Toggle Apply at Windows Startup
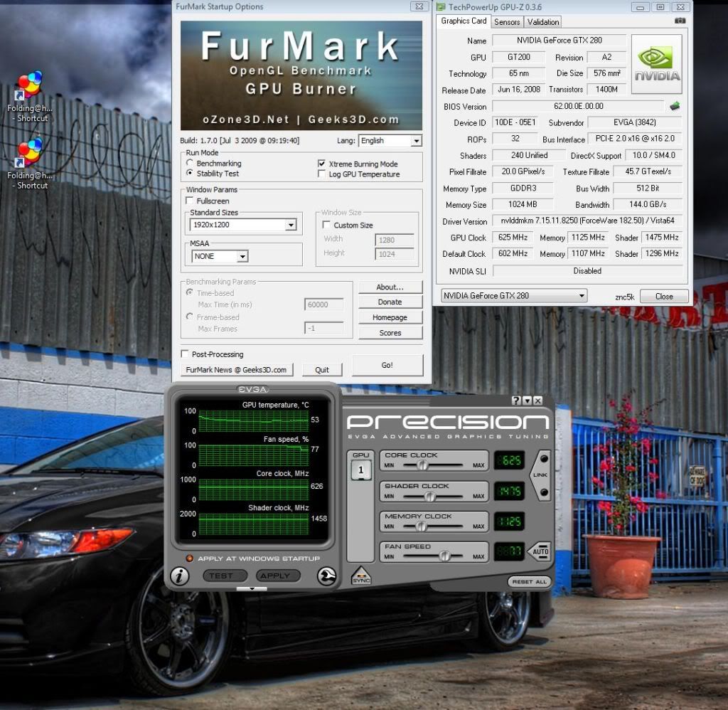The height and width of the screenshot is (710, 728). (189, 558)
